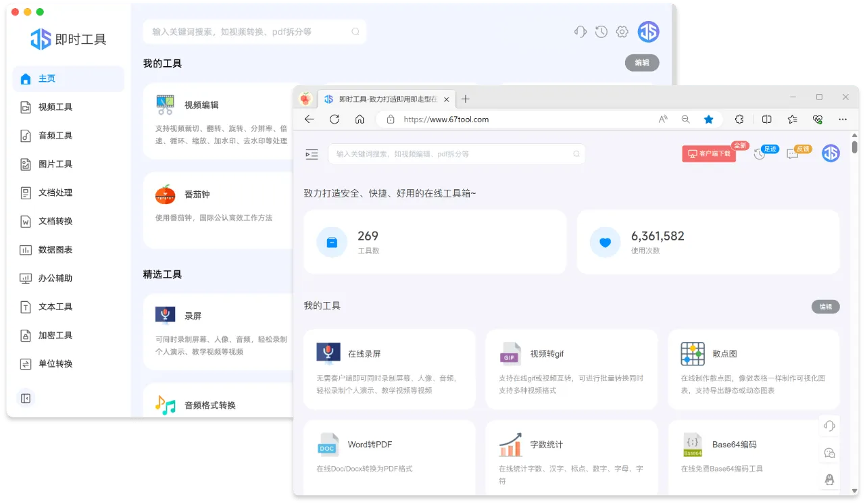Open browser essentials heart icon
The width and height of the screenshot is (865, 504).
[818, 120]
